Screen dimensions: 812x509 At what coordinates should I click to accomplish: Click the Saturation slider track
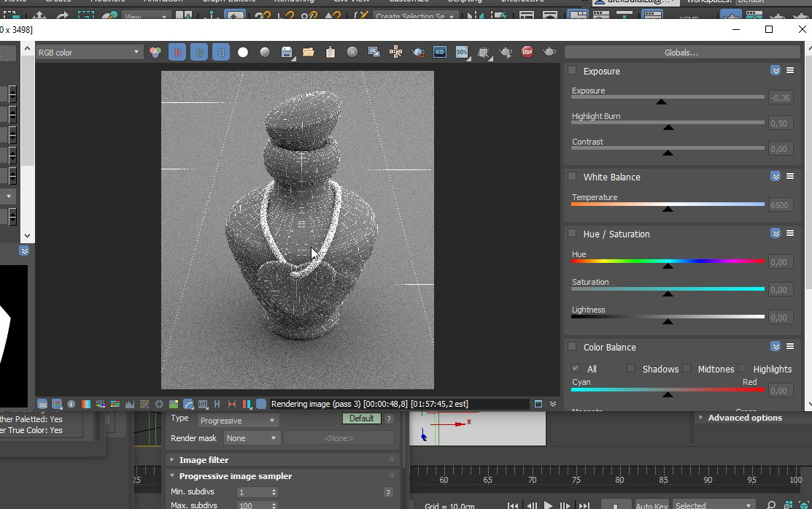click(x=668, y=288)
